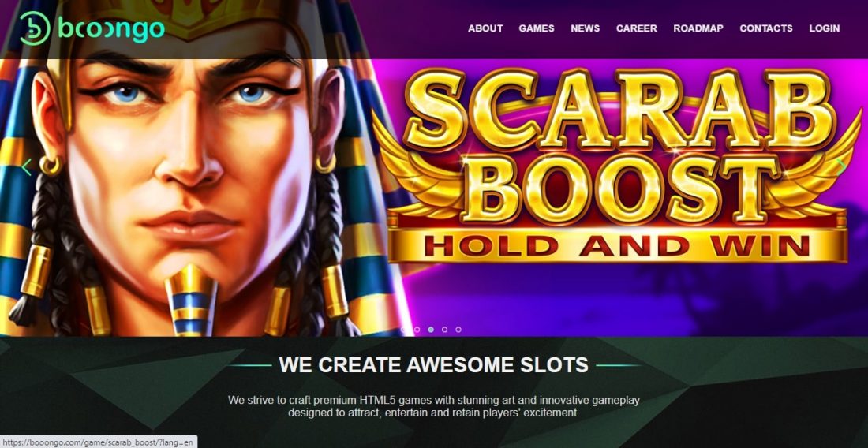
Task: Click the booongo wordmark text
Action: pos(111,29)
